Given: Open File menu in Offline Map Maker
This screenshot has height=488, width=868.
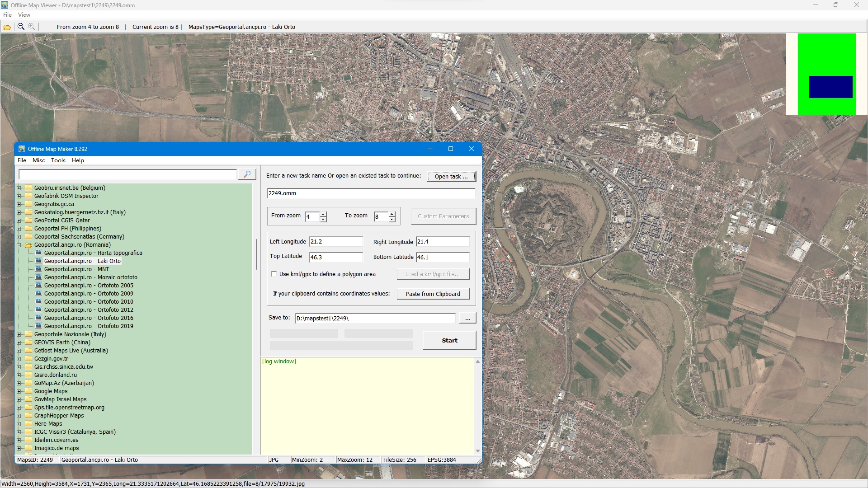Looking at the screenshot, I should tap(22, 160).
